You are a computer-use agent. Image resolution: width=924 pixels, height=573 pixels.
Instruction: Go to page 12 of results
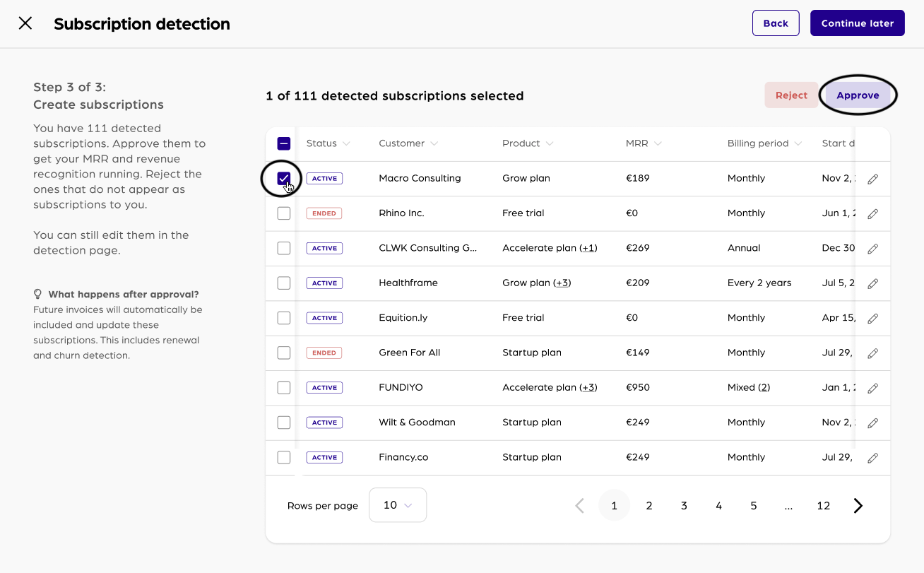823,506
